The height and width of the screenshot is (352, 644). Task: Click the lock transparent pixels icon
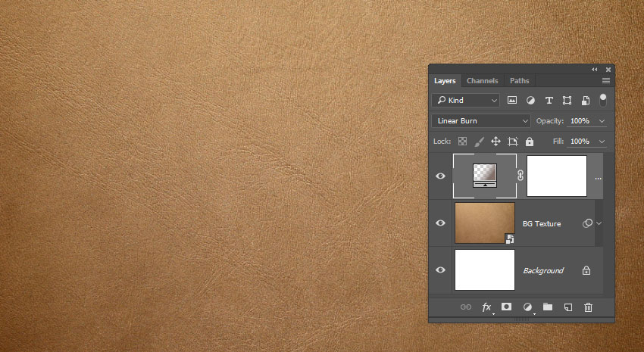tap(462, 142)
